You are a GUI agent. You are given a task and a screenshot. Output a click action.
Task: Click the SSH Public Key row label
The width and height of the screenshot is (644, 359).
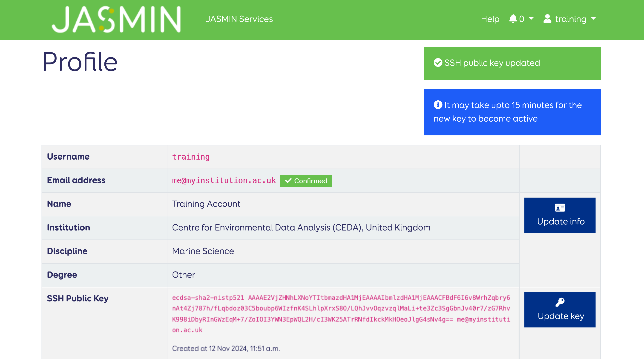[78, 298]
